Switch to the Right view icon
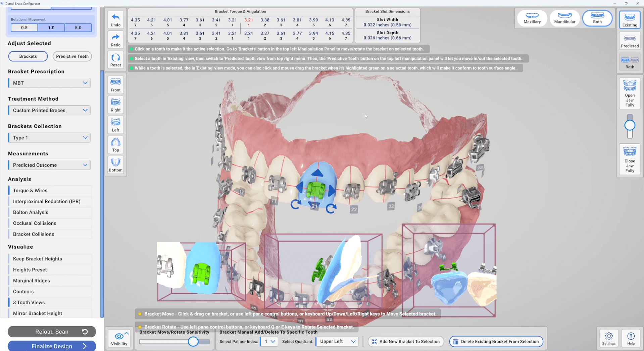Screen dimensions: 644x351 115,105
